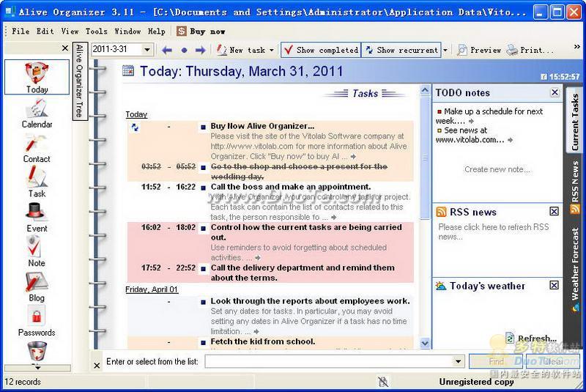The image size is (586, 392).
Task: Click the clock icon next to 15:52:57
Action: tap(544, 77)
